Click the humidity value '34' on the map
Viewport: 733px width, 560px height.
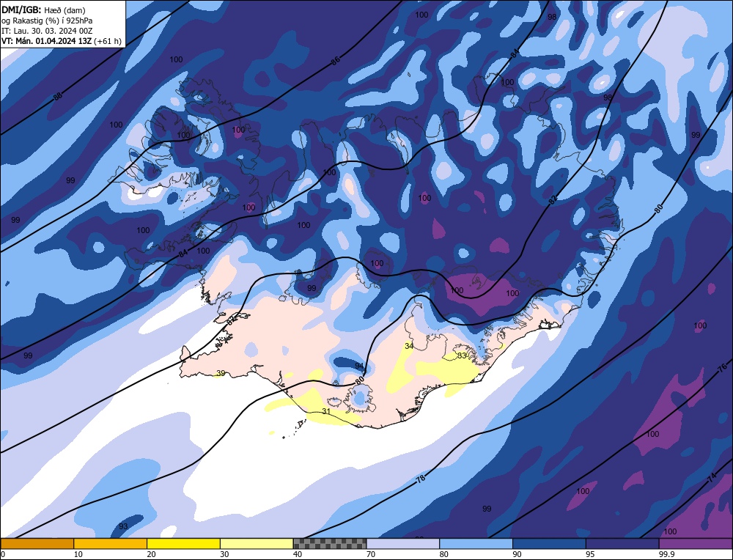tap(409, 346)
